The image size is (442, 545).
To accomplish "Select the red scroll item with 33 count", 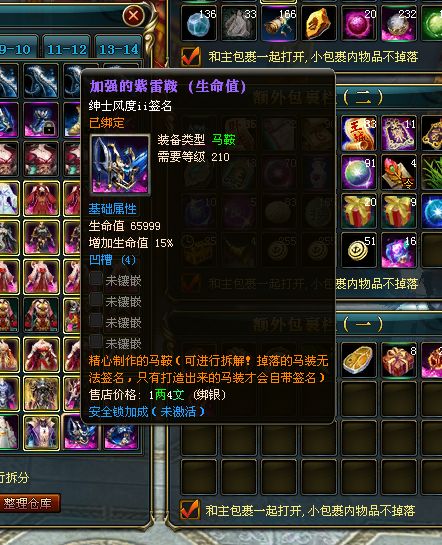I will [358, 134].
